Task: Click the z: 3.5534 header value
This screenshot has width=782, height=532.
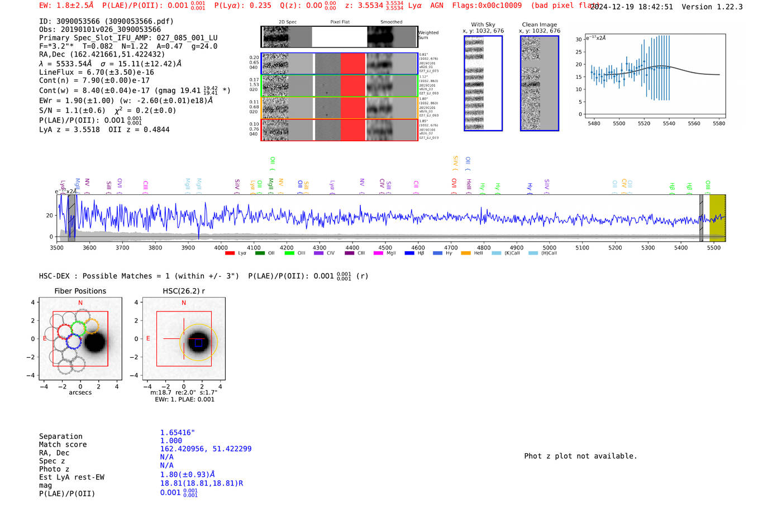Action: [x=374, y=6]
